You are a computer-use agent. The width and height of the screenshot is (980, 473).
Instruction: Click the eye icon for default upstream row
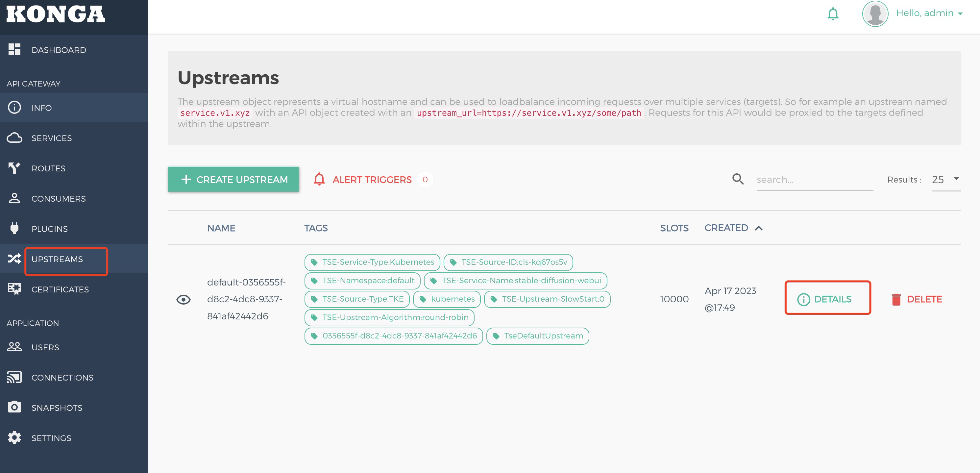(x=184, y=299)
